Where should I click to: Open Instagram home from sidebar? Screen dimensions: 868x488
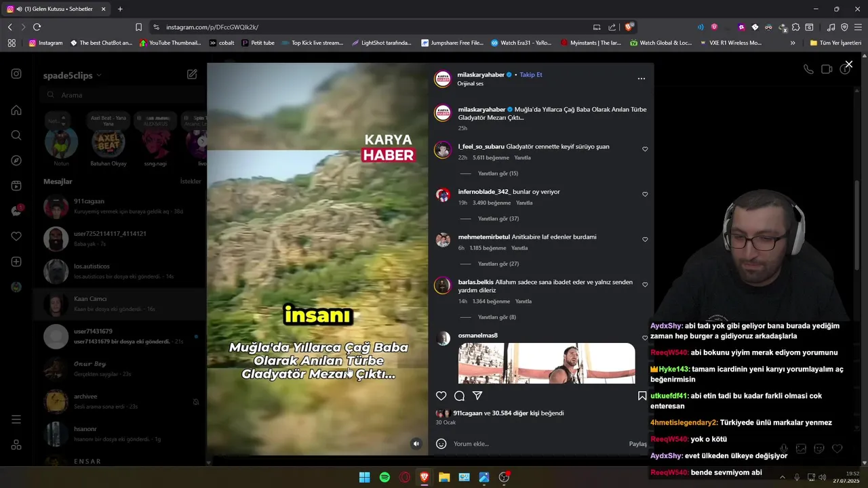[x=16, y=110]
